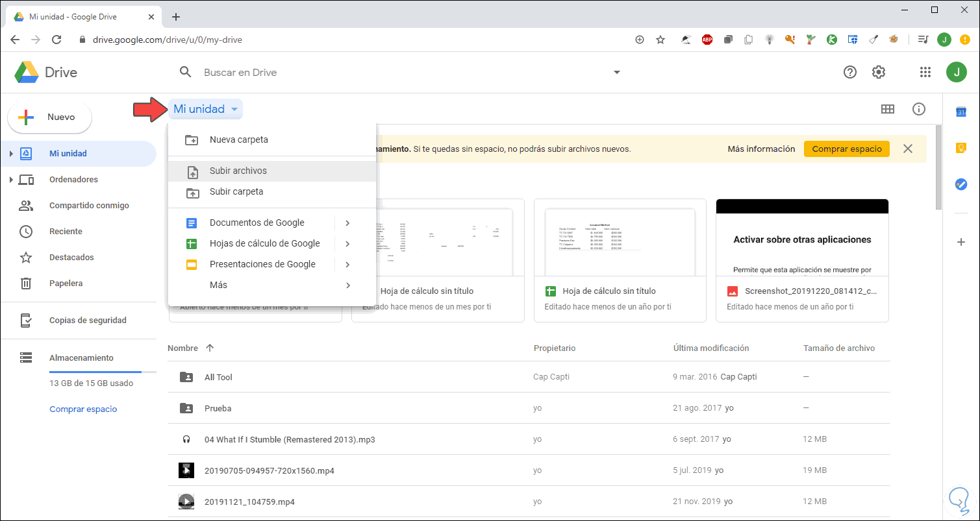
Task: Expand Hojas de cálculo de Google submenu arrow
Action: [348, 243]
